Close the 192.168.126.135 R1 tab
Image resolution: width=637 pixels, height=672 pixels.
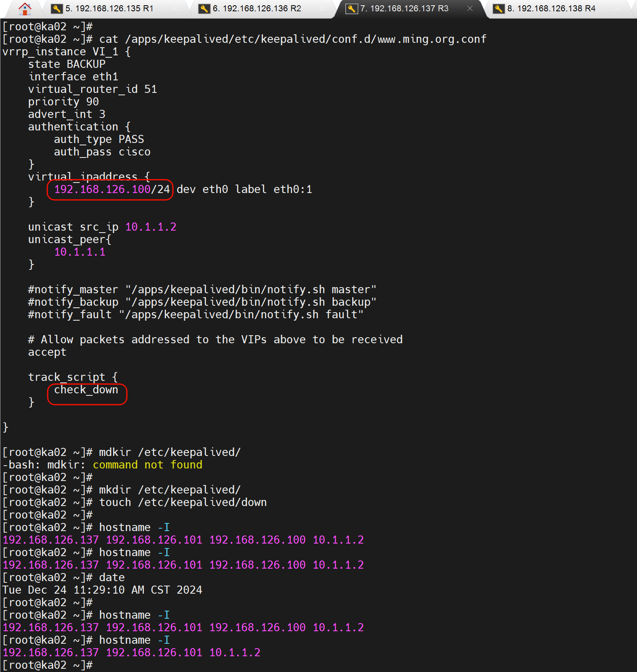pyautogui.click(x=175, y=8)
